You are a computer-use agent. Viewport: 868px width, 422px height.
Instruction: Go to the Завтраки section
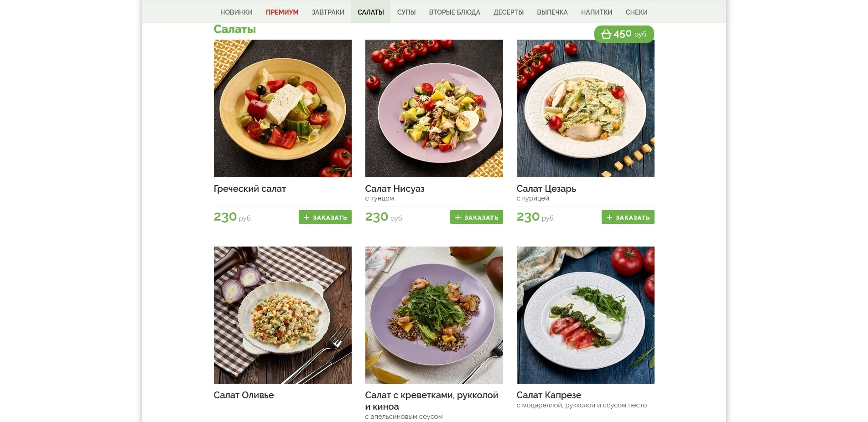[x=328, y=12]
